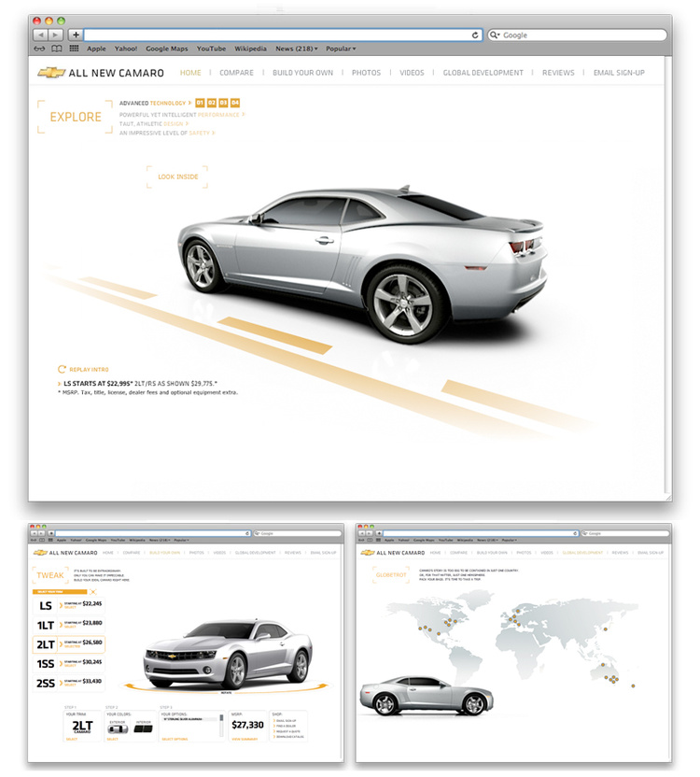Click the back arrow in the Globetrot window
The width and height of the screenshot is (700, 777).
tap(361, 533)
